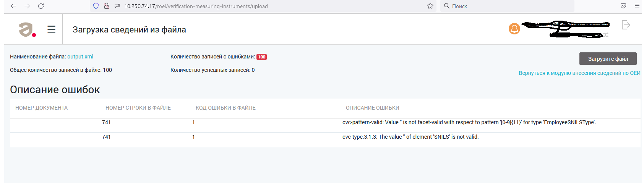The width and height of the screenshot is (644, 183).
Task: Open the site permissions icon
Action: [x=117, y=6]
